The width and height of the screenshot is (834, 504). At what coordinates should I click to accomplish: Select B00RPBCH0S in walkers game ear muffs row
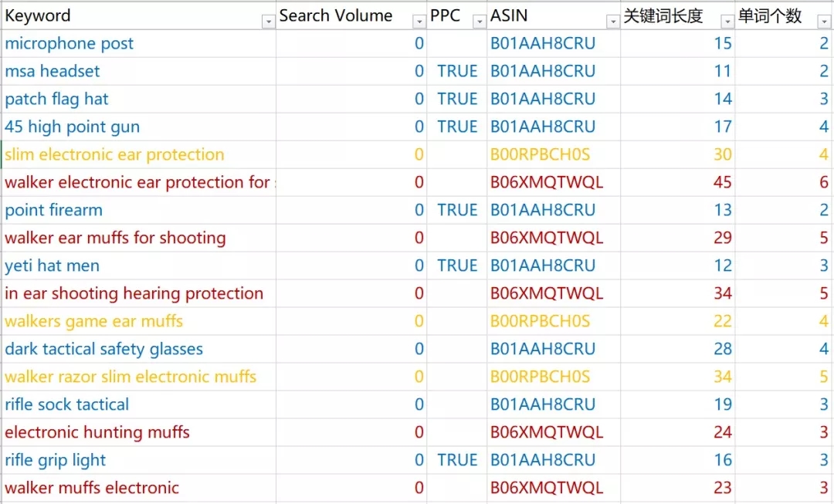coord(553,321)
